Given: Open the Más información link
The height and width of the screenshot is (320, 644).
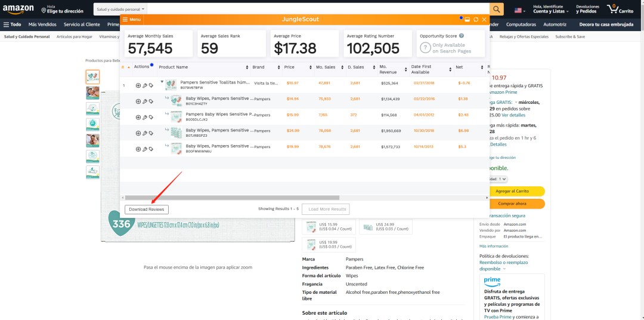Looking at the screenshot, I should tap(494, 246).
